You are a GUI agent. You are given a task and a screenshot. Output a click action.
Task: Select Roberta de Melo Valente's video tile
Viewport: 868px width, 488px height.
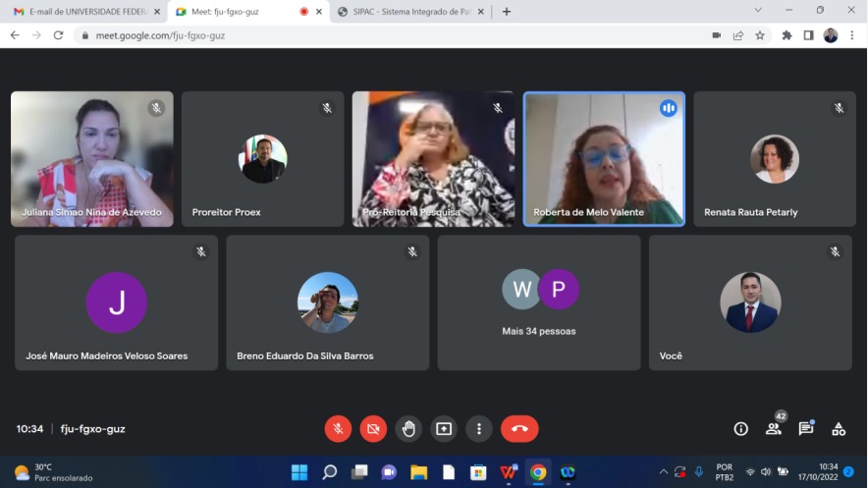[604, 159]
